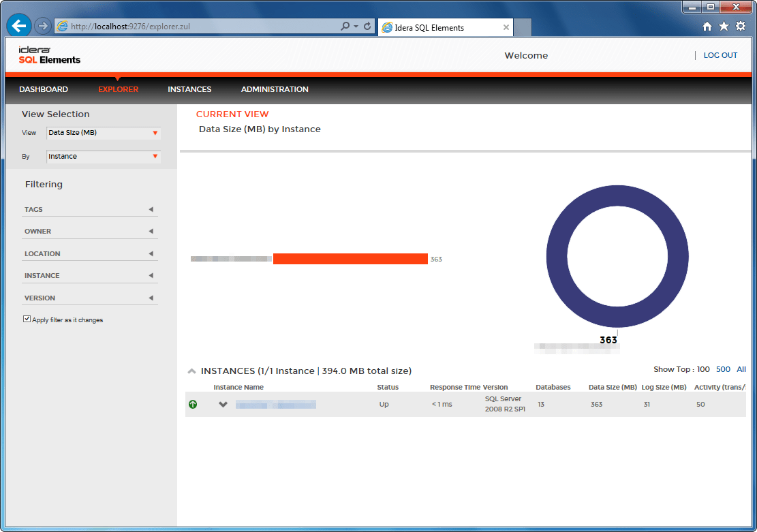Click the LOG OUT link
The image size is (757, 532).
(720, 55)
